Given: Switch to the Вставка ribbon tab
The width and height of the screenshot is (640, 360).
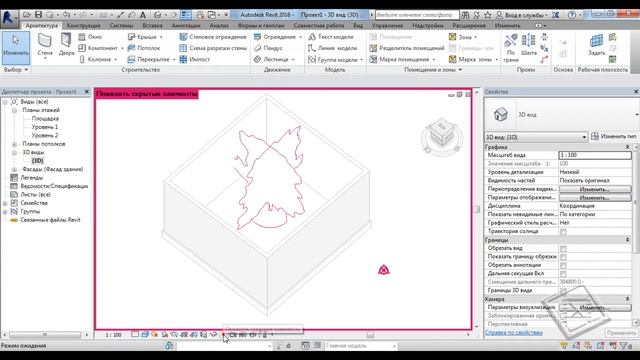Looking at the screenshot, I should 152,25.
